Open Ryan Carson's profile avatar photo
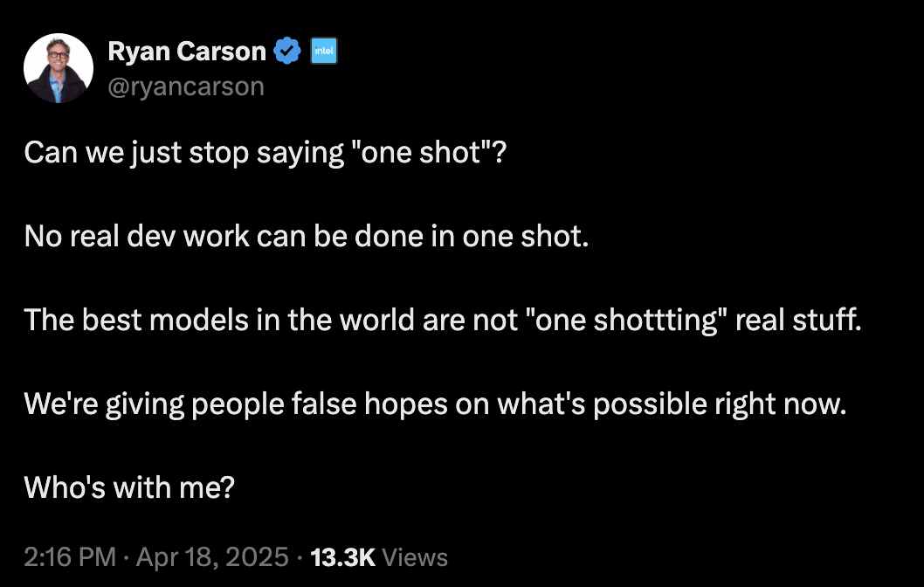Viewport: 924px width, 587px height. pyautogui.click(x=59, y=68)
